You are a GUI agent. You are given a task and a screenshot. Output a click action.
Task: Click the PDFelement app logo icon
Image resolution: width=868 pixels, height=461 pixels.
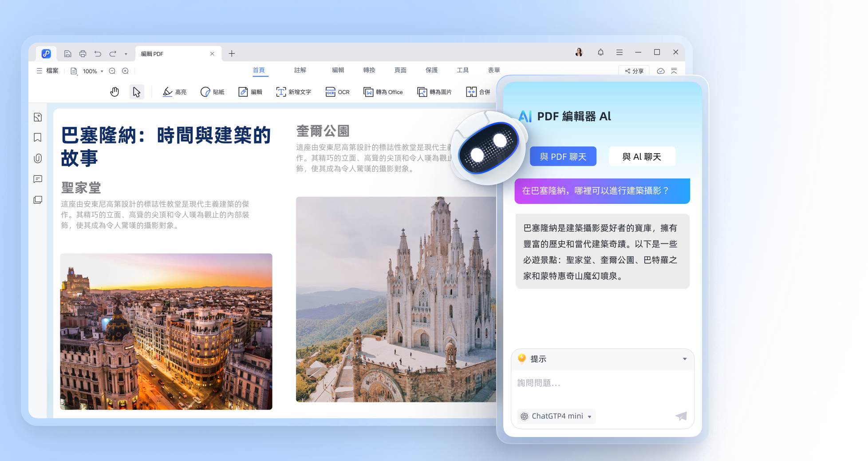(46, 54)
